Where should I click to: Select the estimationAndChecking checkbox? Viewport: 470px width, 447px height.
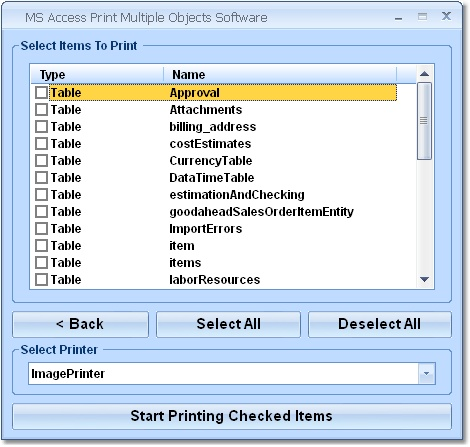coord(41,195)
